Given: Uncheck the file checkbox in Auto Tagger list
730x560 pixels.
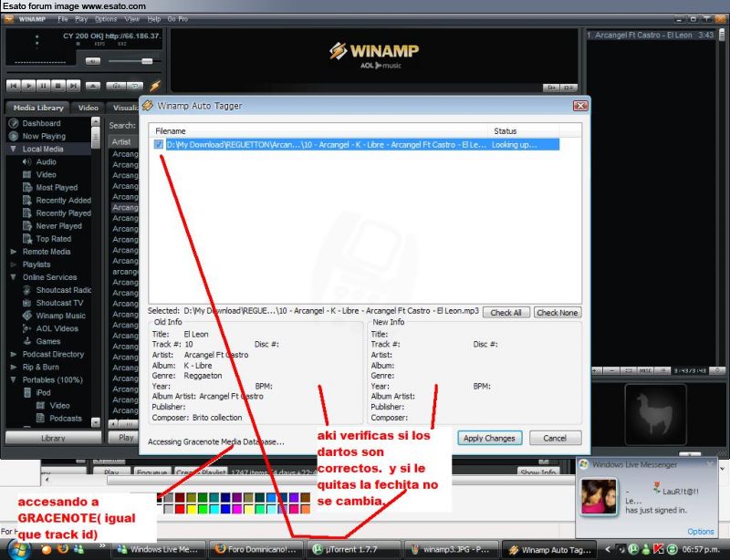Looking at the screenshot, I should (159, 145).
